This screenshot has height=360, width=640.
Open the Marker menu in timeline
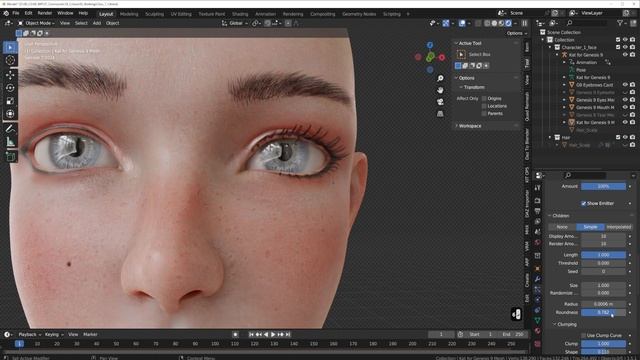90,335
